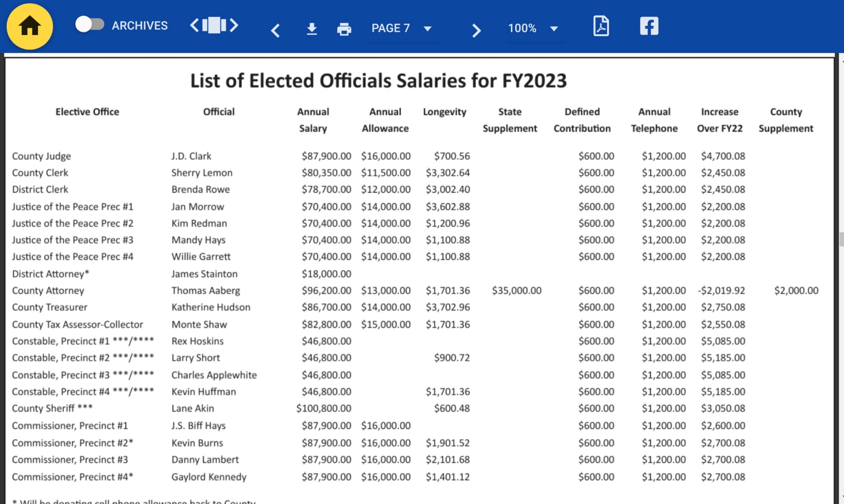Advance to the next page
The height and width of the screenshot is (504, 844).
(476, 30)
